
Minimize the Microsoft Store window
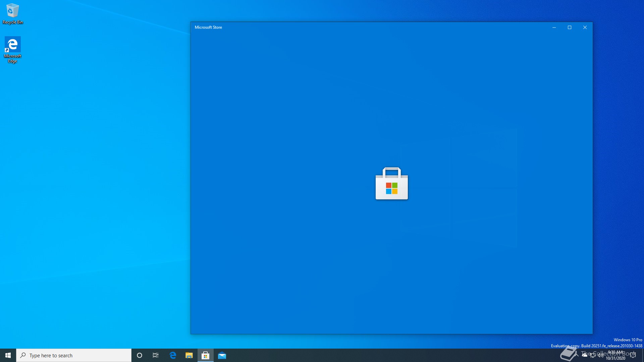click(554, 27)
